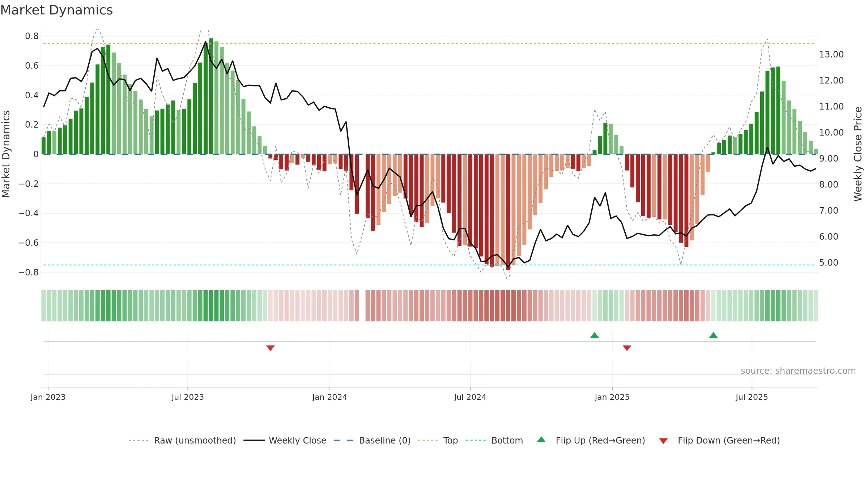Click the 13.00 price axis label

pos(831,54)
